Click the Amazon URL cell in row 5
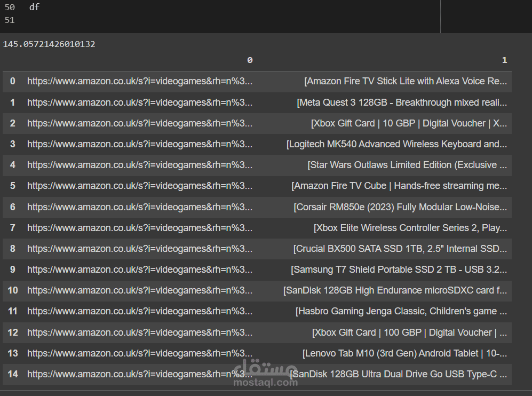 (140, 186)
